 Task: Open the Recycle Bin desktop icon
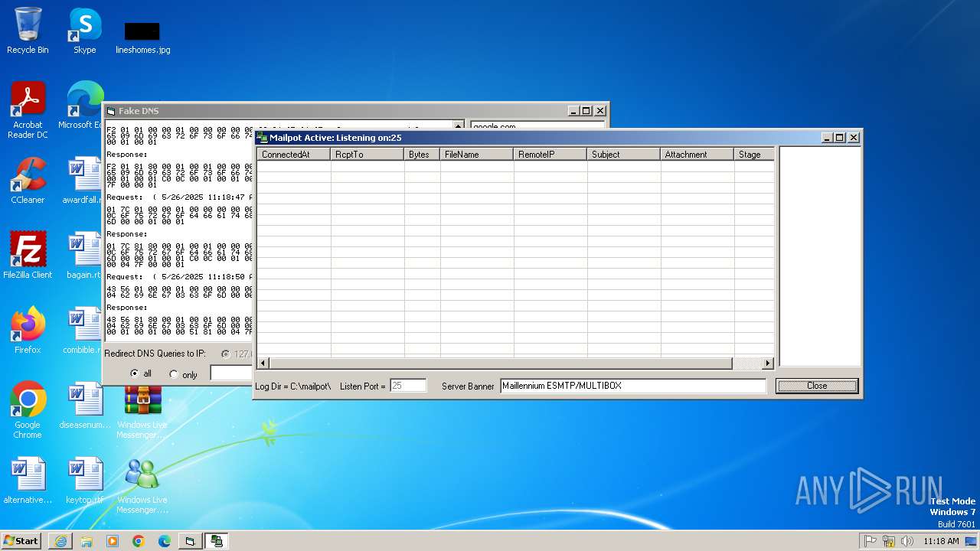pyautogui.click(x=28, y=31)
